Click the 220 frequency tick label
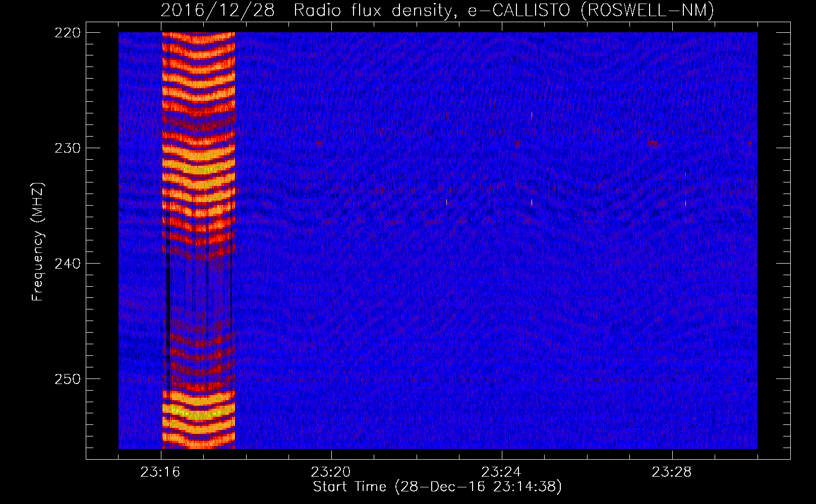This screenshot has width=816, height=504. pyautogui.click(x=67, y=33)
